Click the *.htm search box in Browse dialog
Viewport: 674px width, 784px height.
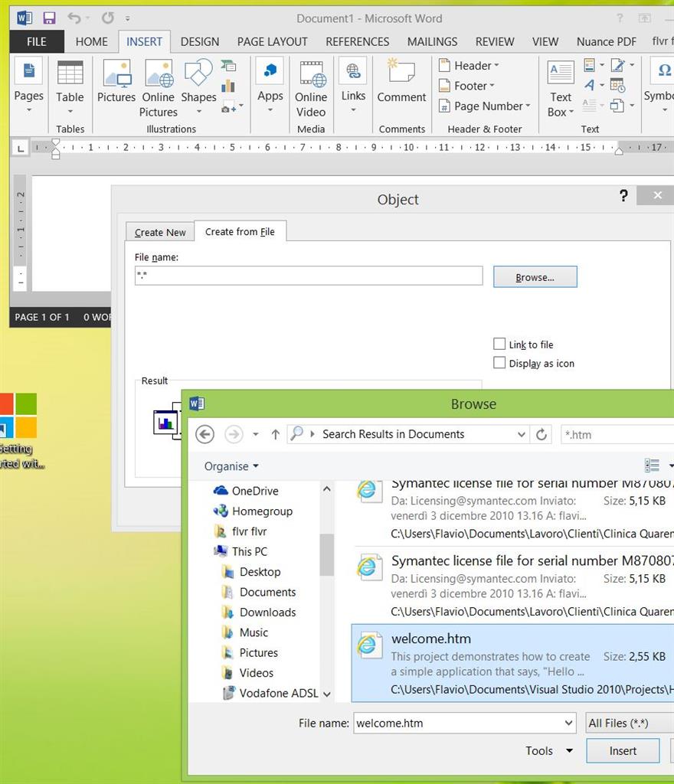617,435
